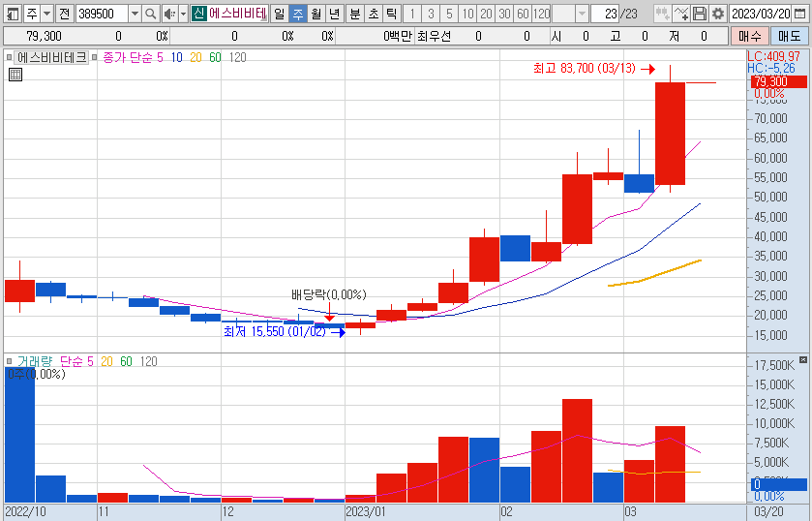Click the gray 120 price moving average label
Viewport: 812px width, 521px height.
point(238,57)
